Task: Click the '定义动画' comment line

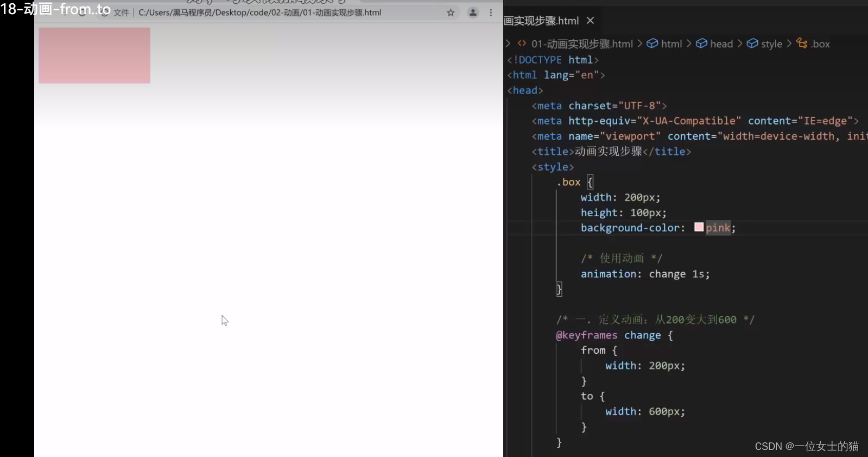Action: point(655,320)
